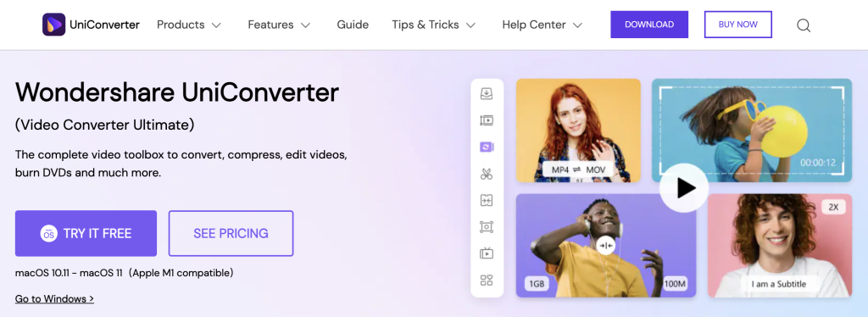Expand the Help Center menu
Screen dimensions: 868x317
[542, 25]
